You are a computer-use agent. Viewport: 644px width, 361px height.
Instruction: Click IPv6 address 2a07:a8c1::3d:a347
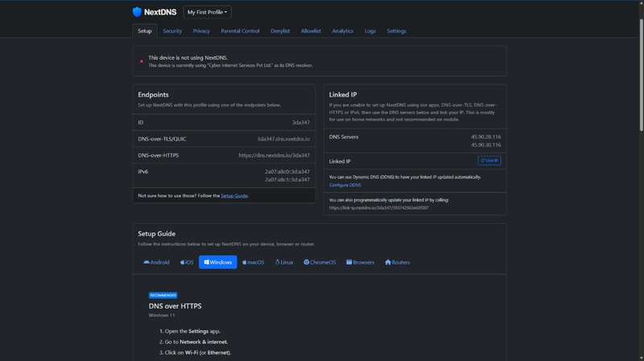pos(287,179)
